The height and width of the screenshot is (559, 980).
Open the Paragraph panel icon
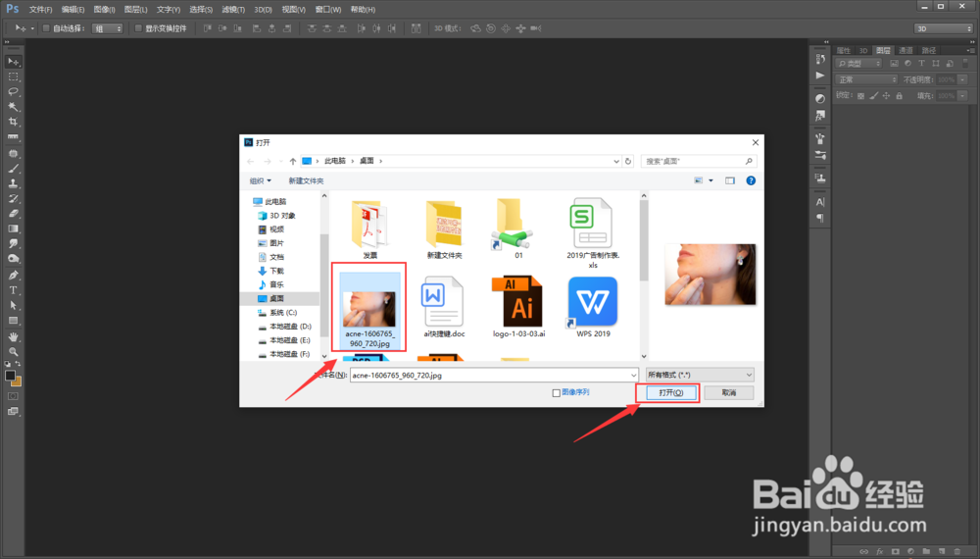[820, 219]
